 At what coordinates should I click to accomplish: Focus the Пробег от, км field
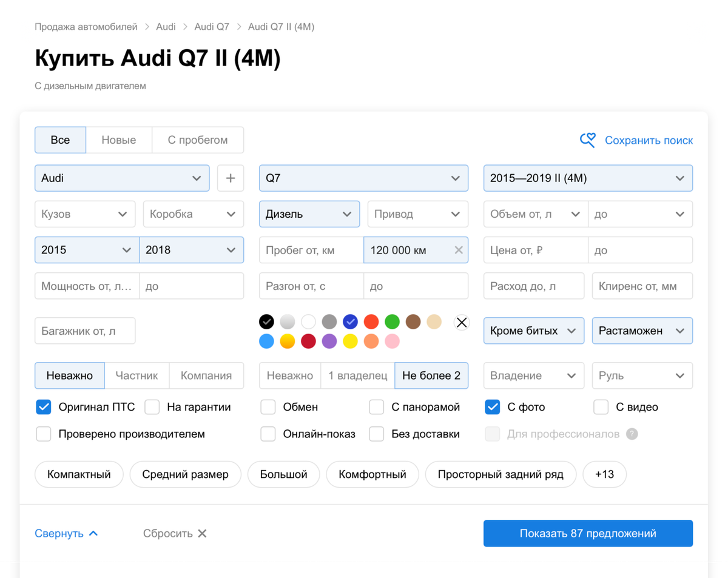(311, 250)
